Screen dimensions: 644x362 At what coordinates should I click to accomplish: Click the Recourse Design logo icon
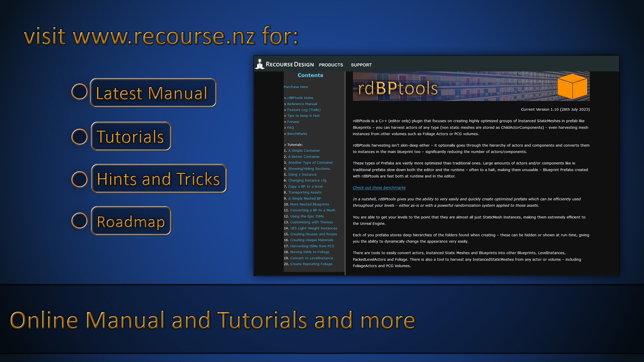click(260, 64)
